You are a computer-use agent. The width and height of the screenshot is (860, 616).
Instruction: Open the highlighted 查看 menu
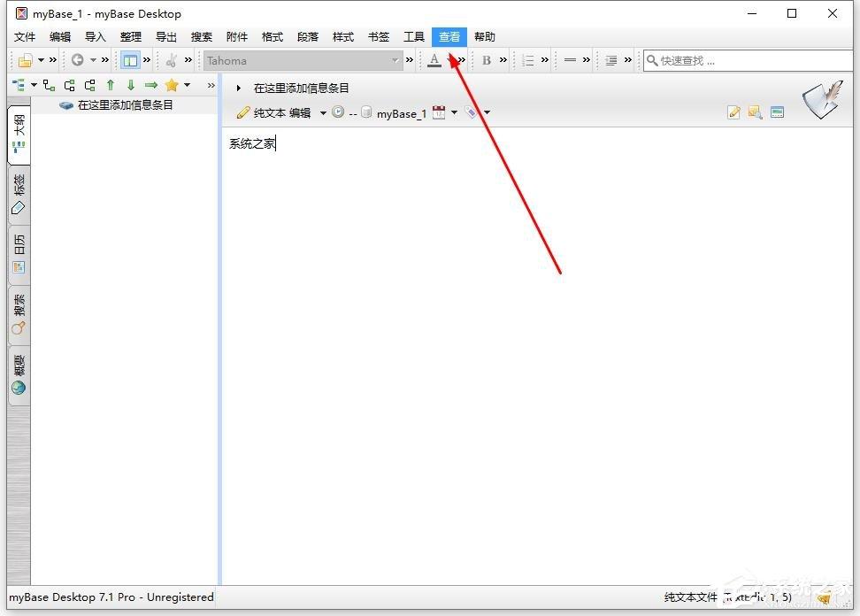pyautogui.click(x=449, y=37)
